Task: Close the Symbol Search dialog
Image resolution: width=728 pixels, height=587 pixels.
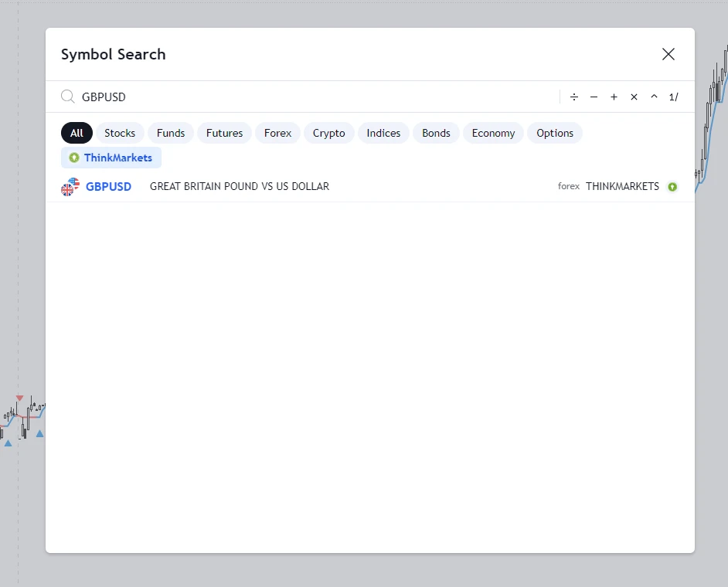Action: point(668,54)
